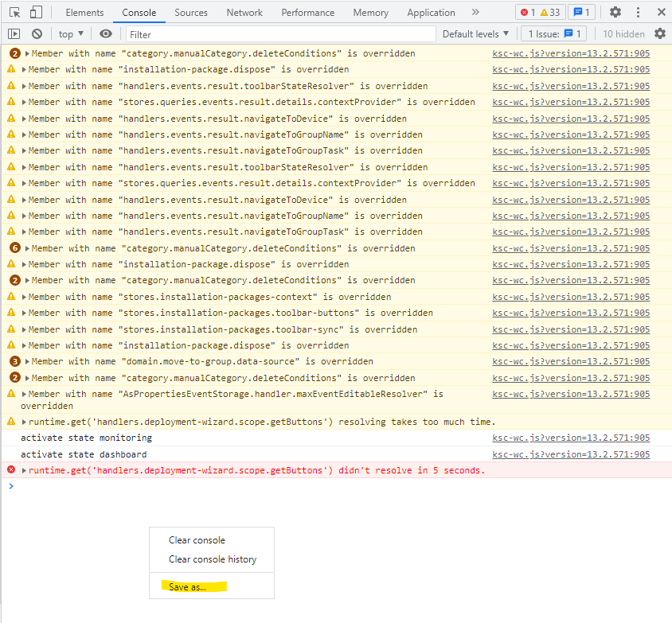The width and height of the screenshot is (672, 623).
Task: Open DevTools settings gear icon
Action: pyautogui.click(x=615, y=13)
